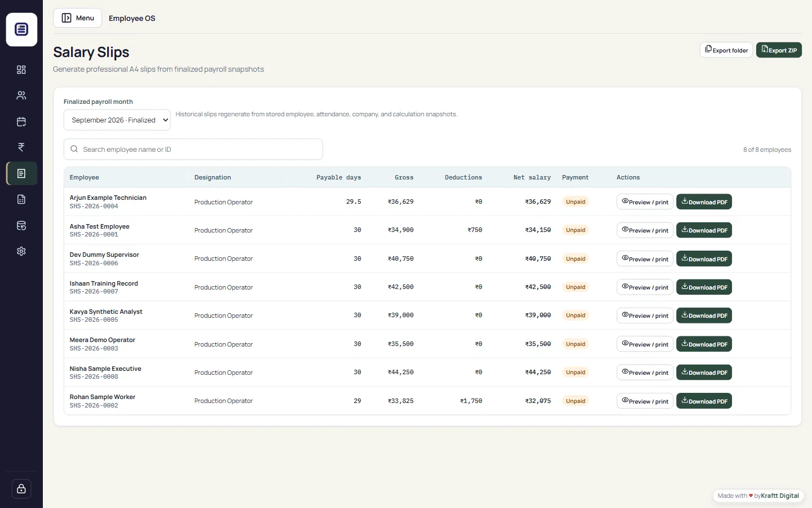Image resolution: width=812 pixels, height=508 pixels.
Task: Click the Payable days column header
Action: pyautogui.click(x=339, y=177)
